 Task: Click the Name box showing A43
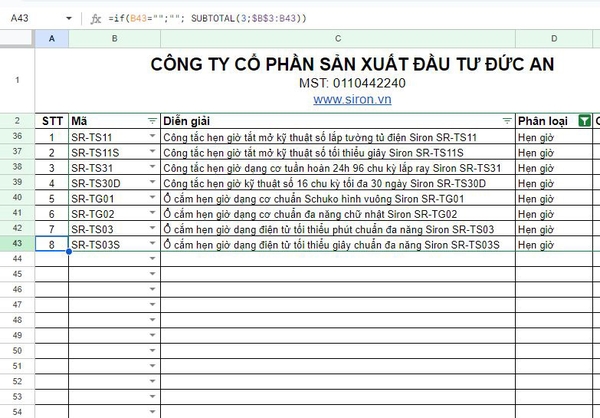coord(20,18)
